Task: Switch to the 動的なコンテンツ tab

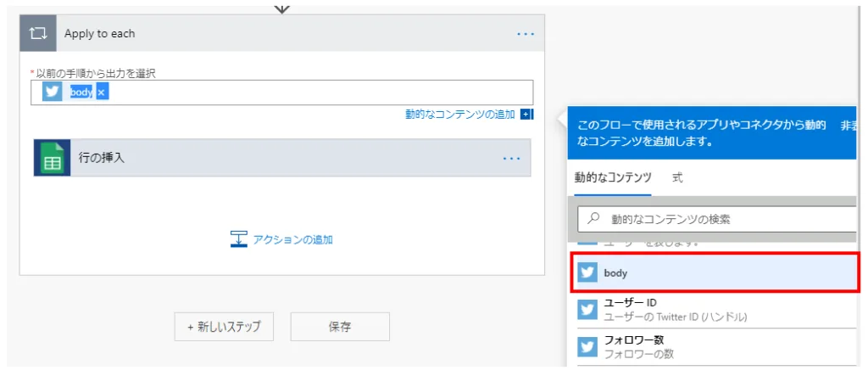Action: pyautogui.click(x=612, y=178)
